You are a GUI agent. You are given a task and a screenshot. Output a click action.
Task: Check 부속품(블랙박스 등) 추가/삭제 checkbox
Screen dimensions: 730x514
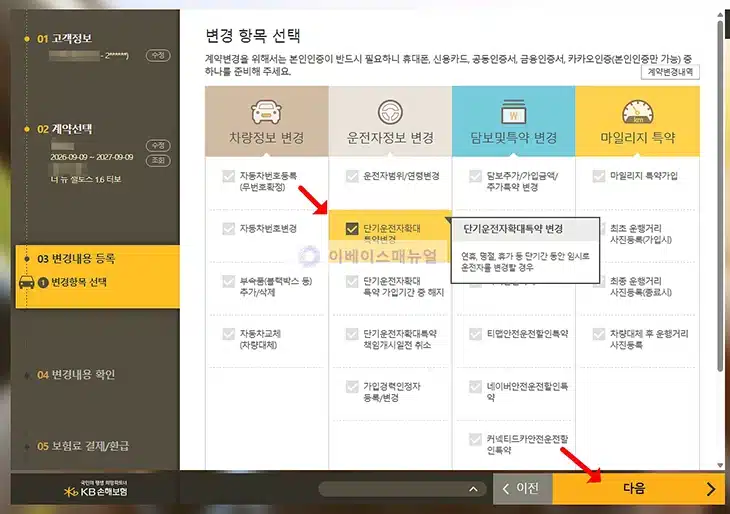[x=229, y=282]
